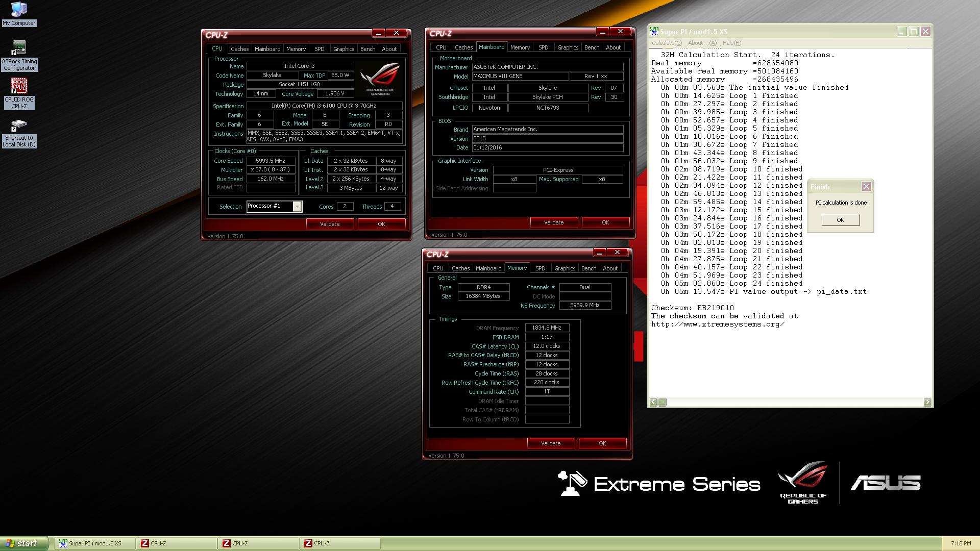Select CPU tab in Mainboard window
Viewport: 980px width, 551px height.
[441, 47]
